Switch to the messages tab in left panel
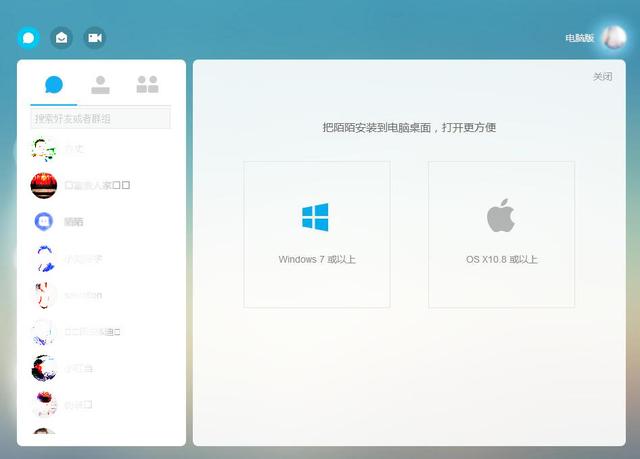 coord(54,85)
